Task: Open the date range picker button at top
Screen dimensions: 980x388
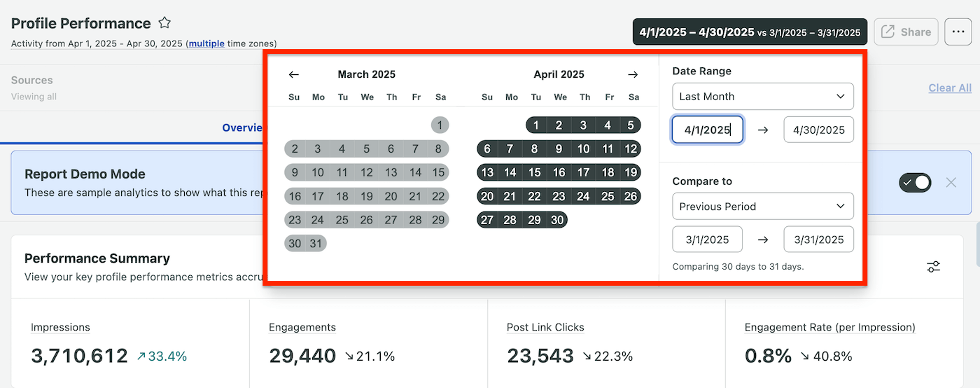Action: click(x=750, y=32)
